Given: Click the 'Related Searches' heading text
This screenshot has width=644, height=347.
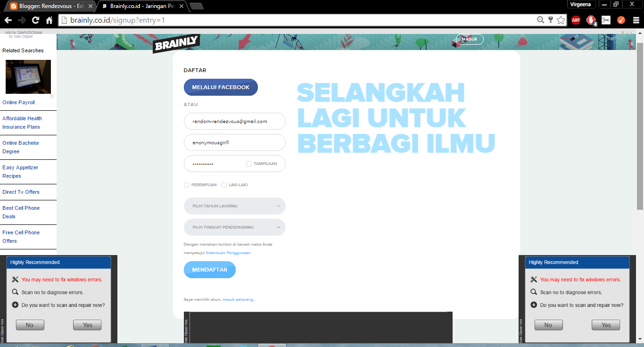Looking at the screenshot, I should [23, 50].
